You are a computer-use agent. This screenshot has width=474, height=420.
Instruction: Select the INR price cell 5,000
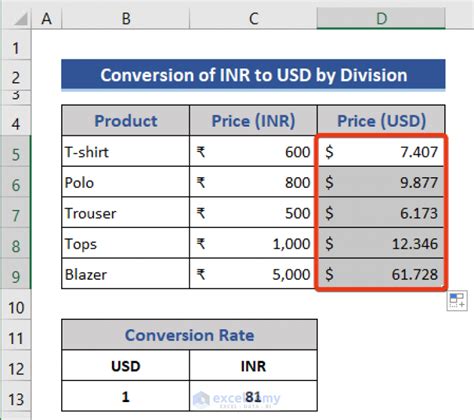(253, 273)
